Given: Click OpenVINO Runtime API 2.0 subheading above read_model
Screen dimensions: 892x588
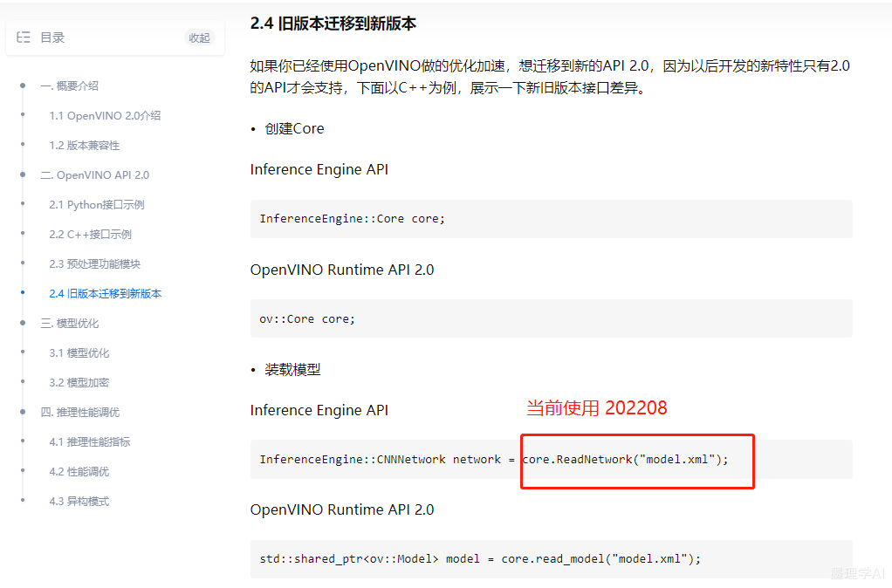Looking at the screenshot, I should point(342,509).
